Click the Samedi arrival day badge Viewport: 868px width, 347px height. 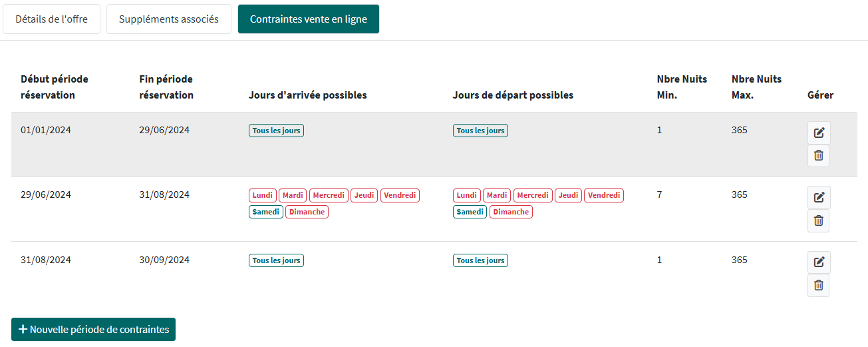click(x=266, y=212)
